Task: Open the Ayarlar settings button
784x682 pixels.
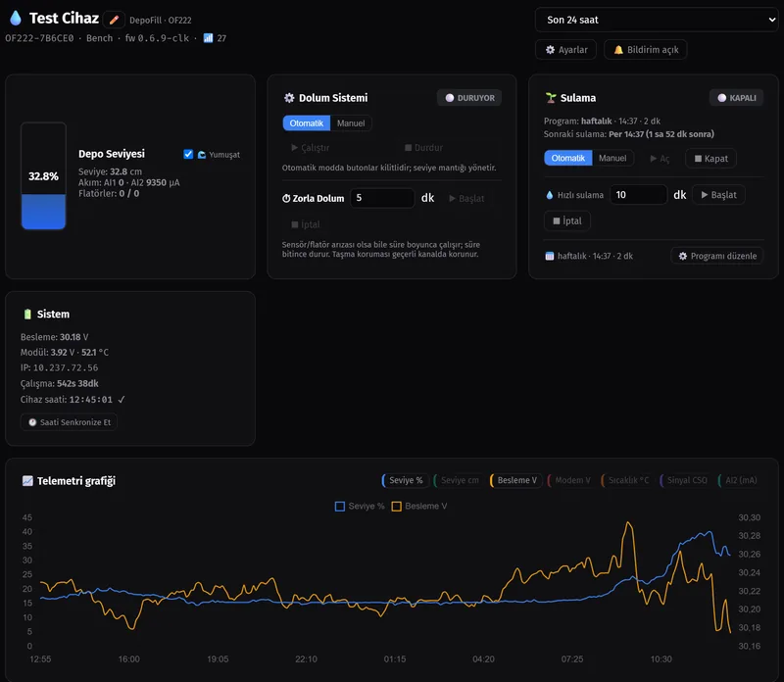Action: pyautogui.click(x=566, y=50)
